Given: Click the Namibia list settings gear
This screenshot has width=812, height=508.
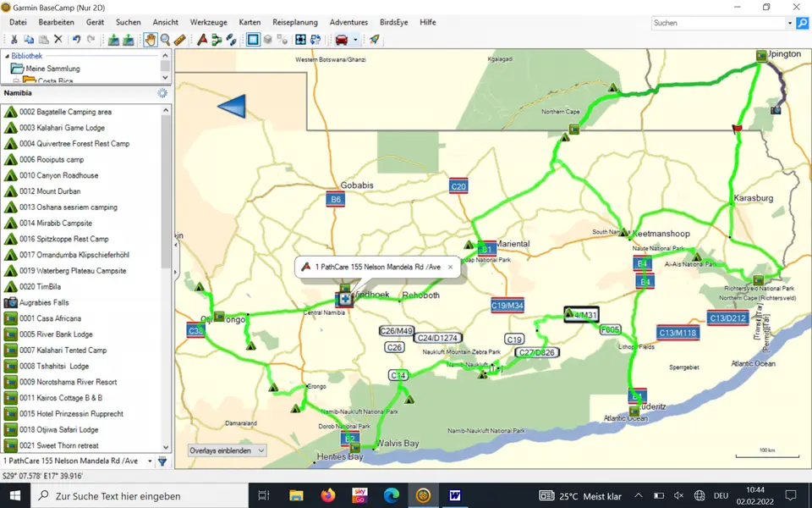Looking at the screenshot, I should pyautogui.click(x=162, y=93).
